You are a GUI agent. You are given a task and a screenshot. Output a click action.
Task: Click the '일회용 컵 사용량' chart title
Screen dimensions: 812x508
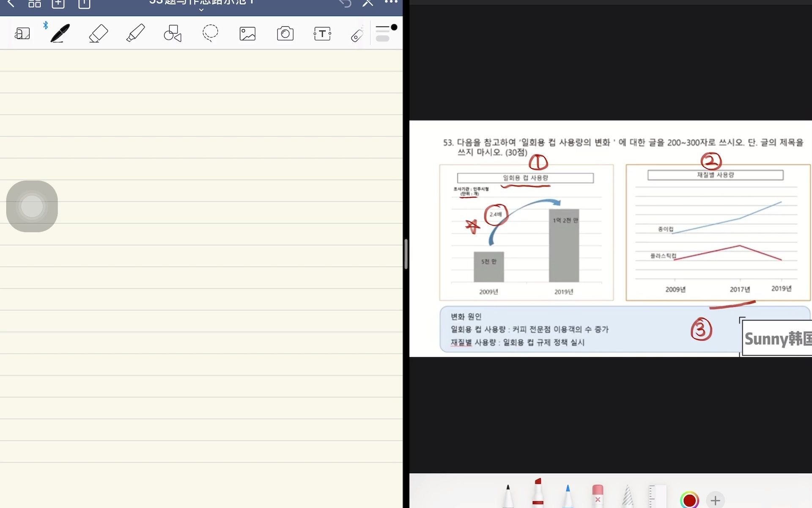525,178
